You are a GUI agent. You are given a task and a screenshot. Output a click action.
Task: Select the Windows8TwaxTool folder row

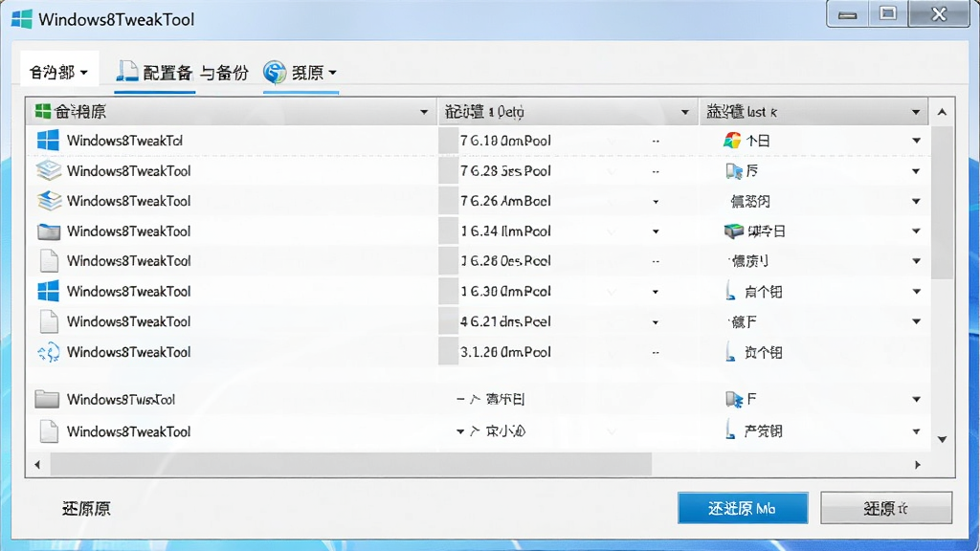[479, 399]
